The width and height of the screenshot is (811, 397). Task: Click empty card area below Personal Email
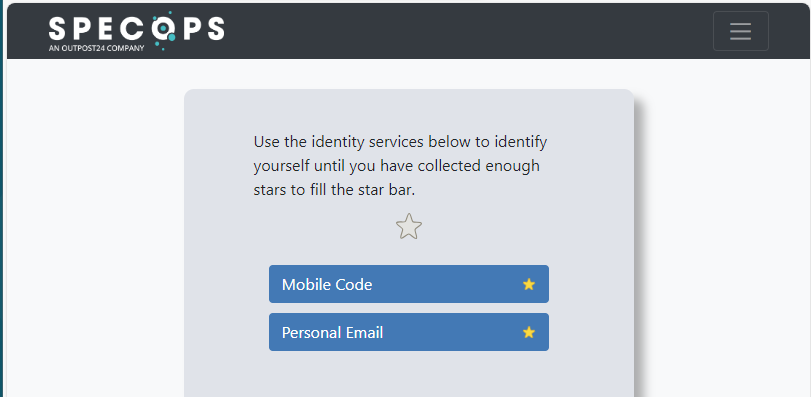(x=409, y=375)
